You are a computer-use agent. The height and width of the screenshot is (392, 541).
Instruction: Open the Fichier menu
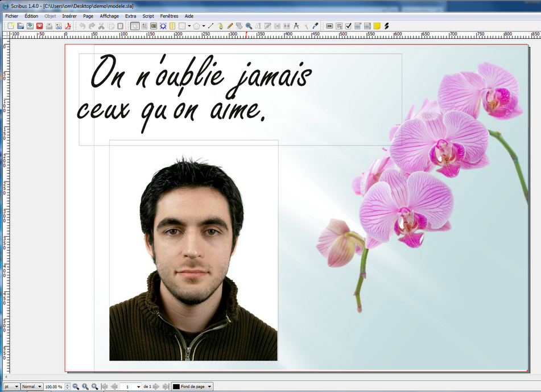click(x=12, y=16)
